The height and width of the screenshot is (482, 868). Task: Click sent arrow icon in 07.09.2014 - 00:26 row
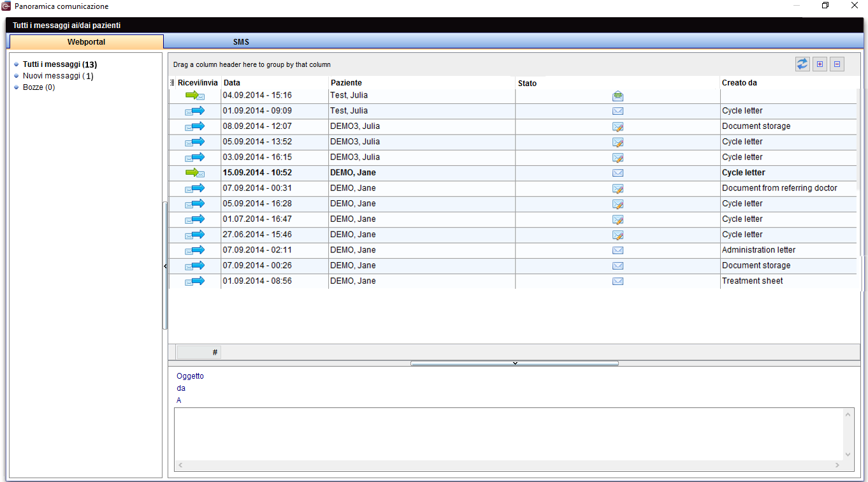(195, 265)
